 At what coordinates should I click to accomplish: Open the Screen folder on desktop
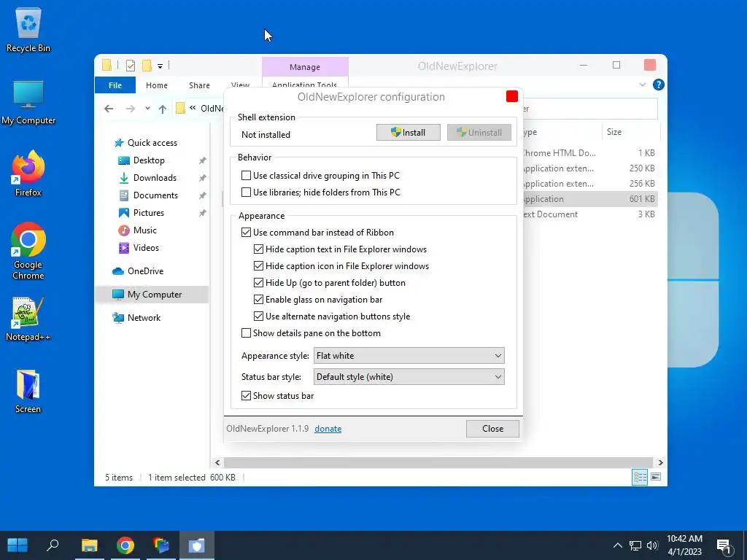coord(28,392)
